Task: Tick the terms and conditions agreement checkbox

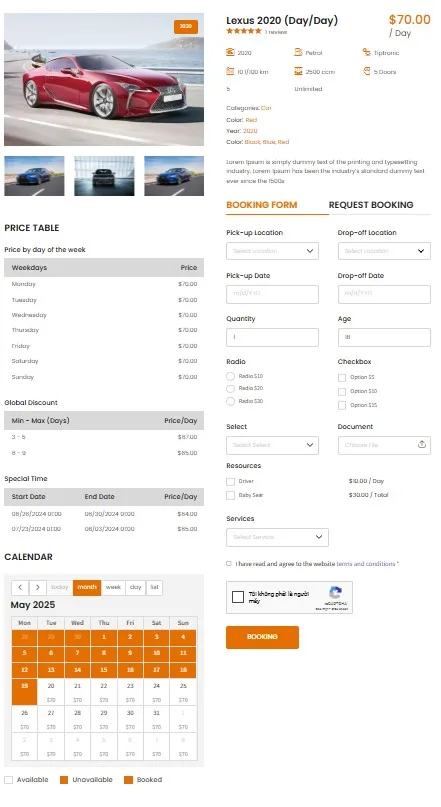Action: [229, 564]
